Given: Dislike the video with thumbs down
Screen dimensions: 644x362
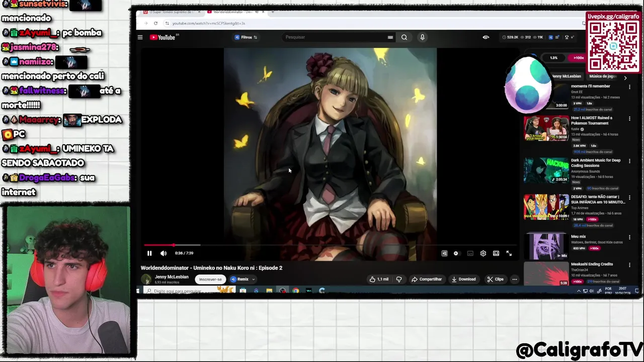Looking at the screenshot, I should pos(399,280).
